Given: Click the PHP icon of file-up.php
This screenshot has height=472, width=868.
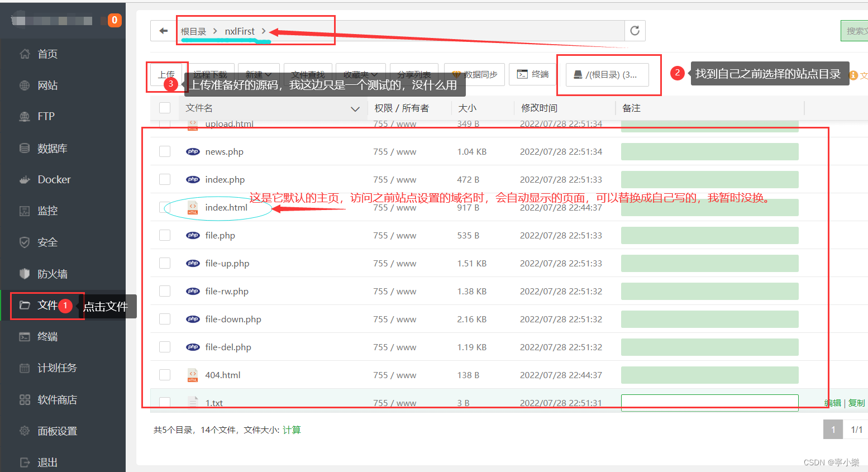Looking at the screenshot, I should click(x=193, y=263).
